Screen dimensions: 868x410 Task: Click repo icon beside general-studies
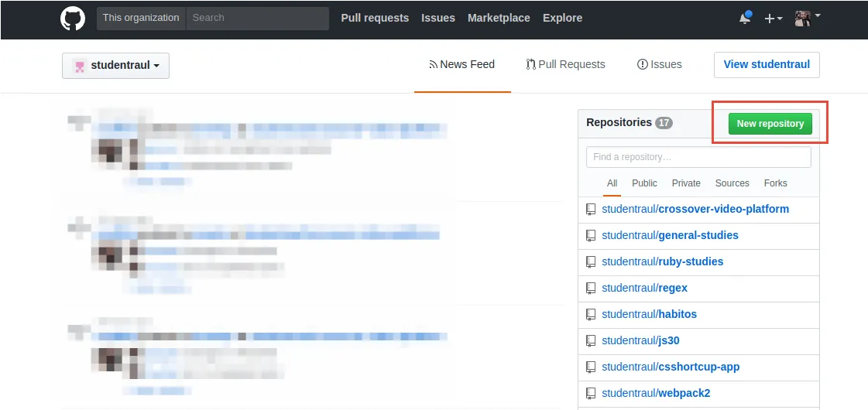click(592, 236)
